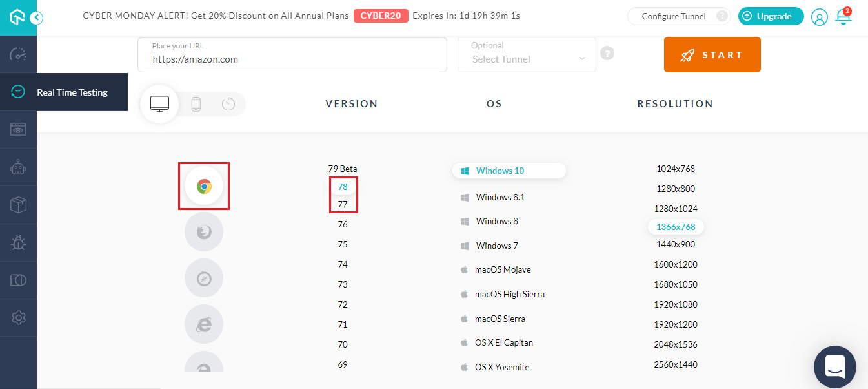Open the bug tracker sidebar icon

click(18, 242)
